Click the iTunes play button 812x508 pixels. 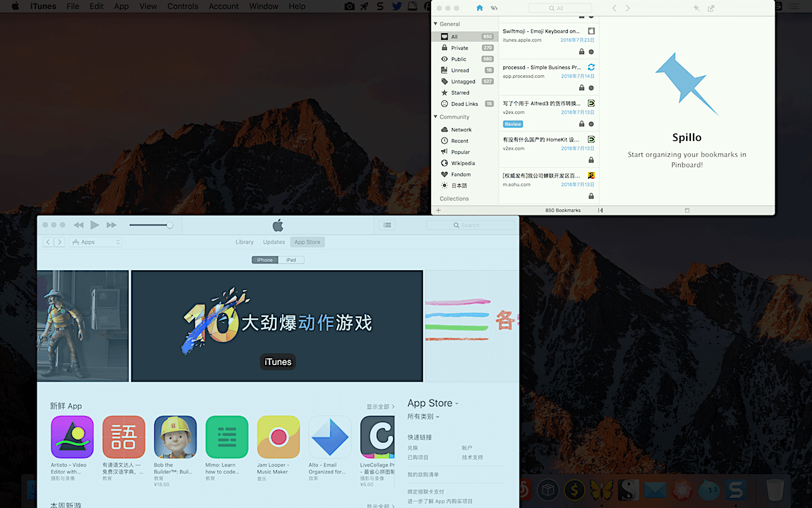(95, 225)
